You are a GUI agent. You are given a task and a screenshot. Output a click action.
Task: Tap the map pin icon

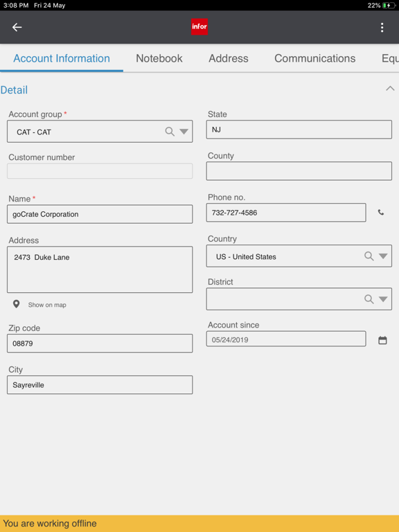16,304
